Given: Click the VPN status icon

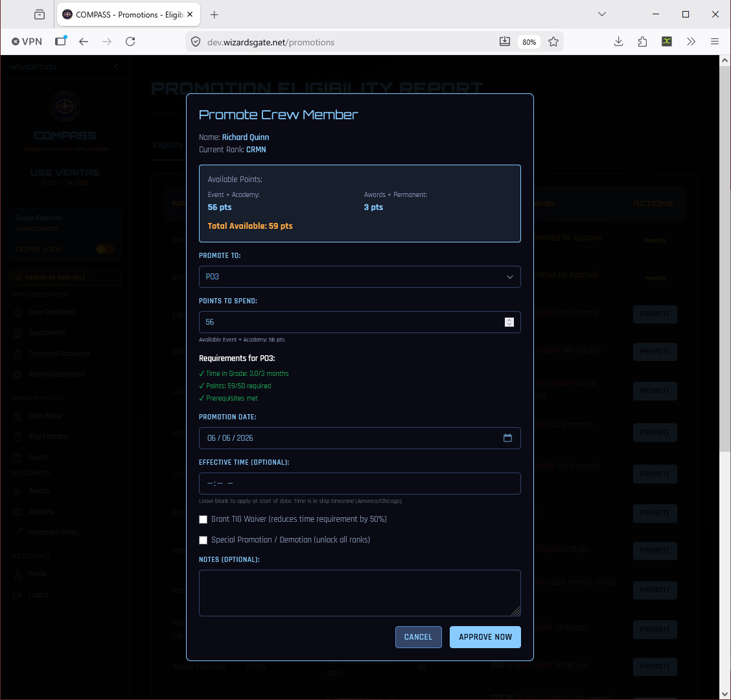Looking at the screenshot, I should 27,41.
